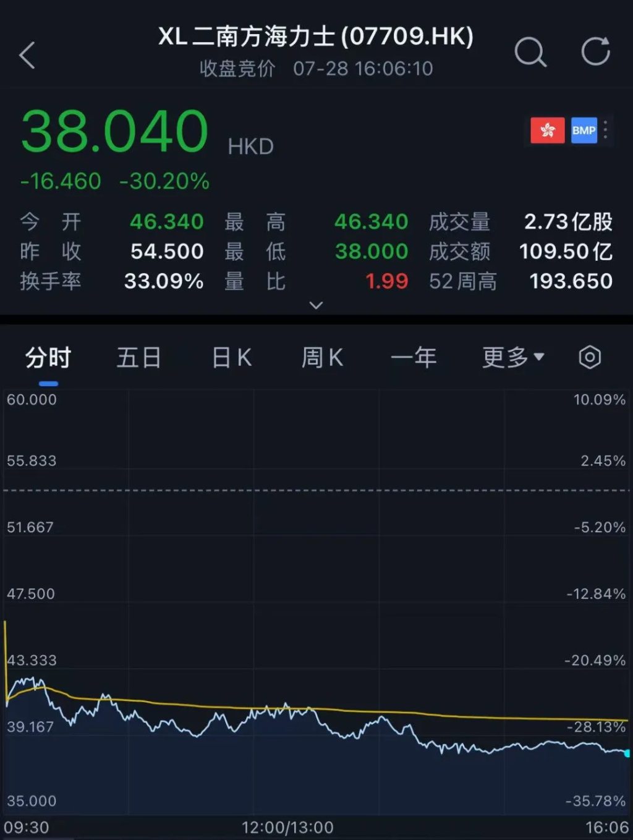Switch to the 五日 five-day tab

(139, 357)
